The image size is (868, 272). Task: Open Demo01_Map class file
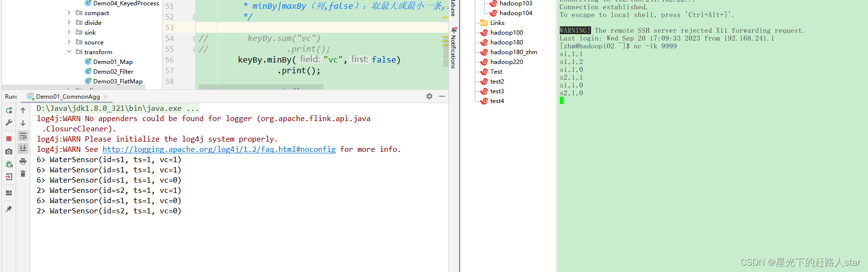pos(113,62)
